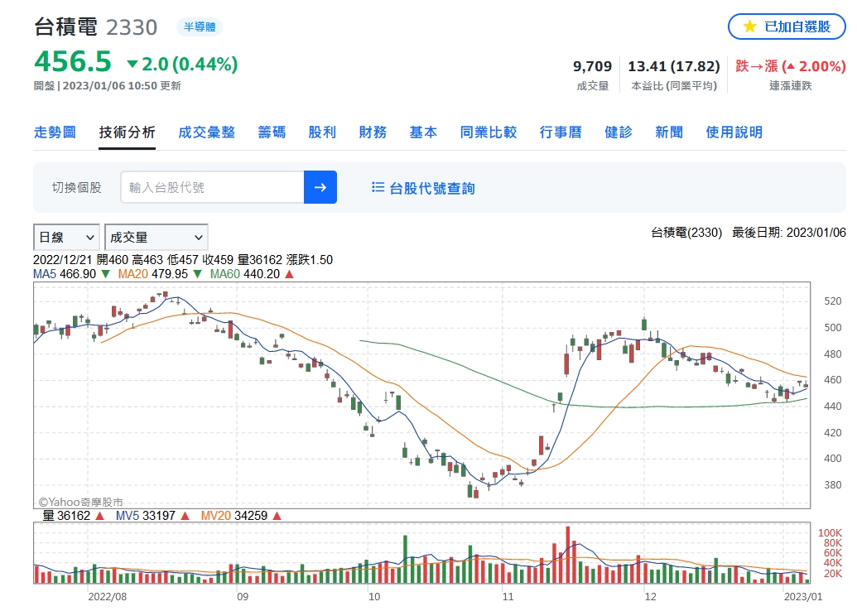This screenshot has width=857, height=616.
Task: Focus the 輸入台股代號 input field
Action: coord(212,187)
